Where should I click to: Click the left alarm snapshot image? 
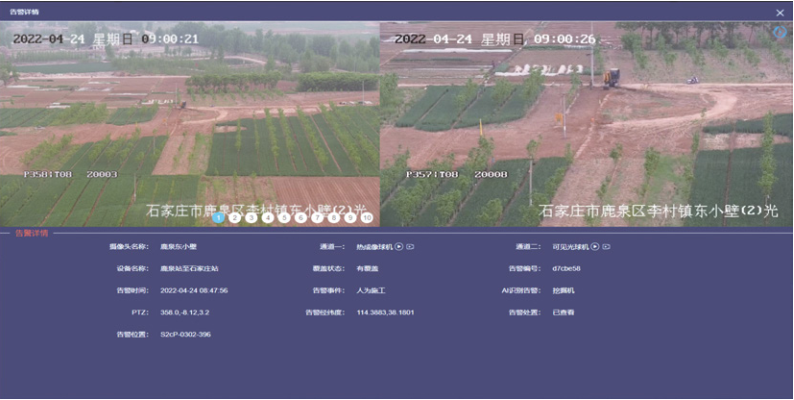tap(190, 120)
